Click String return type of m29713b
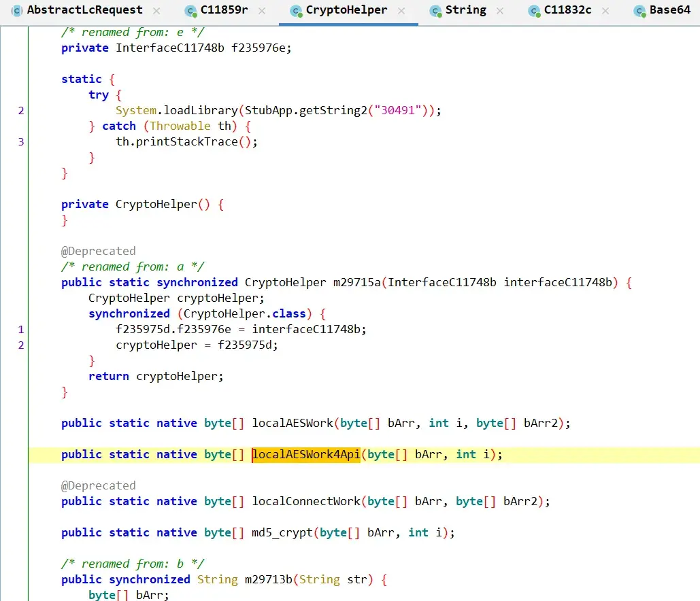The width and height of the screenshot is (700, 601). pyautogui.click(x=218, y=579)
